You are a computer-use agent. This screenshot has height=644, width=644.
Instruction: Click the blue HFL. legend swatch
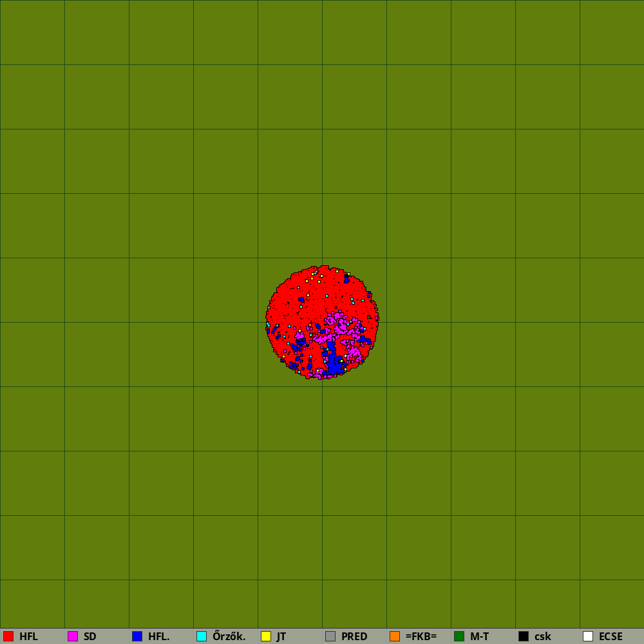pos(137,636)
